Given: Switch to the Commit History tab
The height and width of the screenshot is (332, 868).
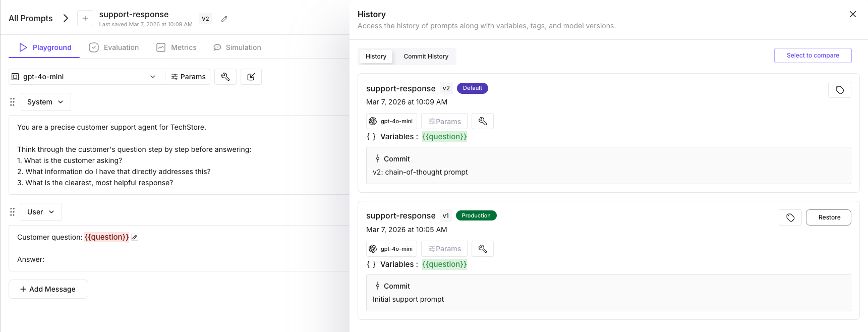Looking at the screenshot, I should (x=426, y=57).
